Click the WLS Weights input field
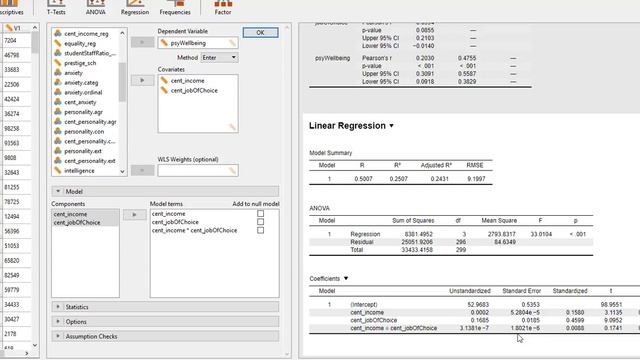640x360 pixels. click(198, 171)
